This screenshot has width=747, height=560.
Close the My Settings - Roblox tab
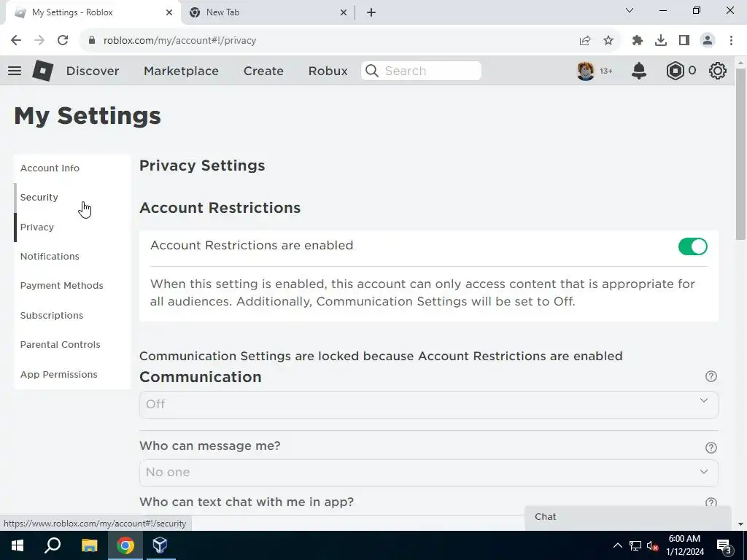(169, 12)
